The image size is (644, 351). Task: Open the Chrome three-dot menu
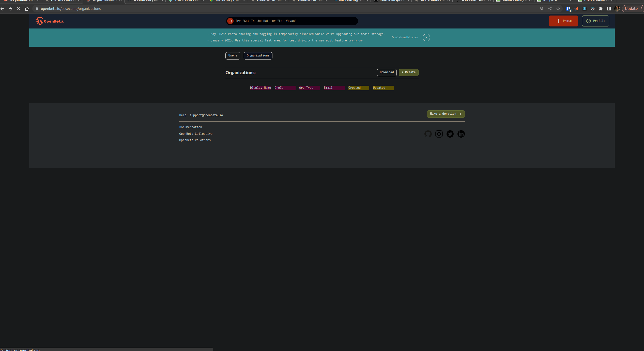(x=642, y=9)
